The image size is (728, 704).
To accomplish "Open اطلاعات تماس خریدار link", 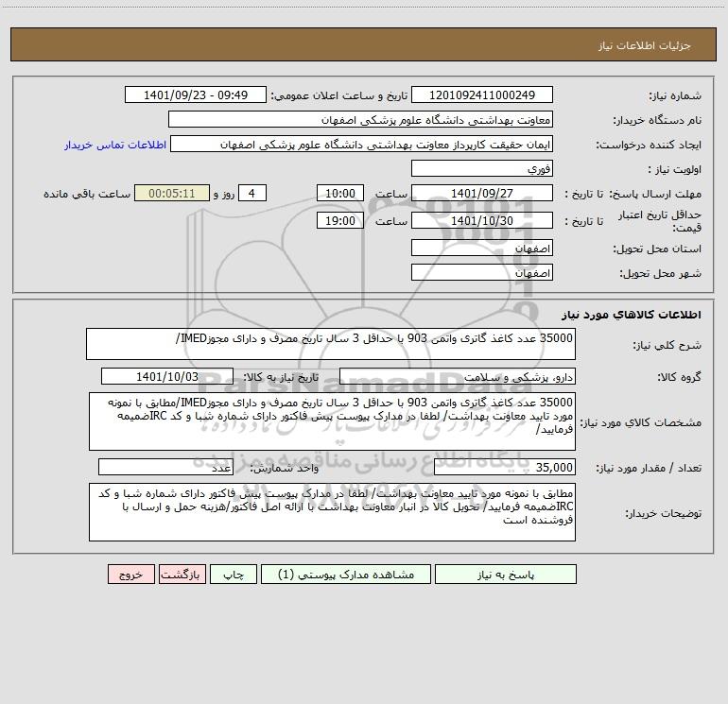I will 115,145.
